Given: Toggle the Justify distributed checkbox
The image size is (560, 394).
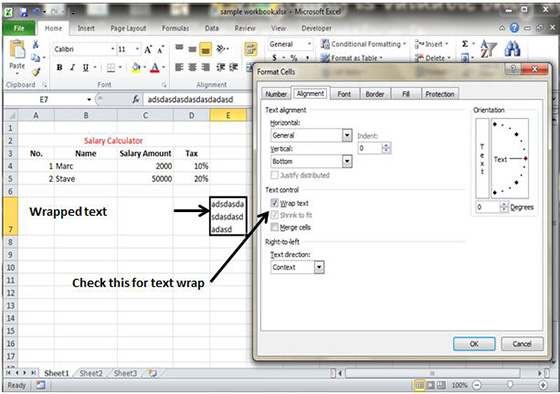Looking at the screenshot, I should 274,175.
